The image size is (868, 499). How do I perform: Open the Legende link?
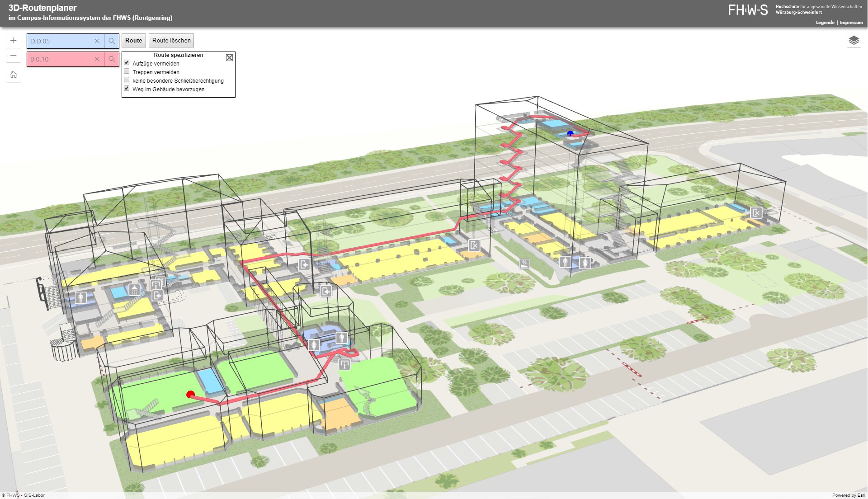coord(825,23)
